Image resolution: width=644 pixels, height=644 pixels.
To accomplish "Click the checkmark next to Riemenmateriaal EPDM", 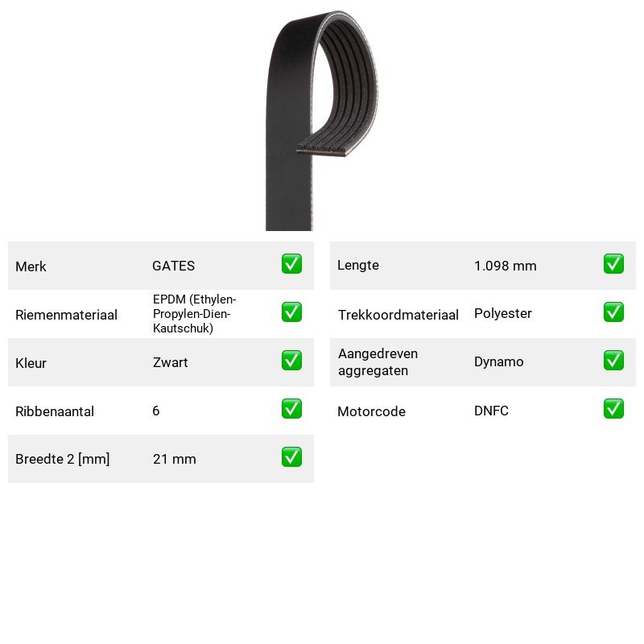I will click(x=291, y=312).
